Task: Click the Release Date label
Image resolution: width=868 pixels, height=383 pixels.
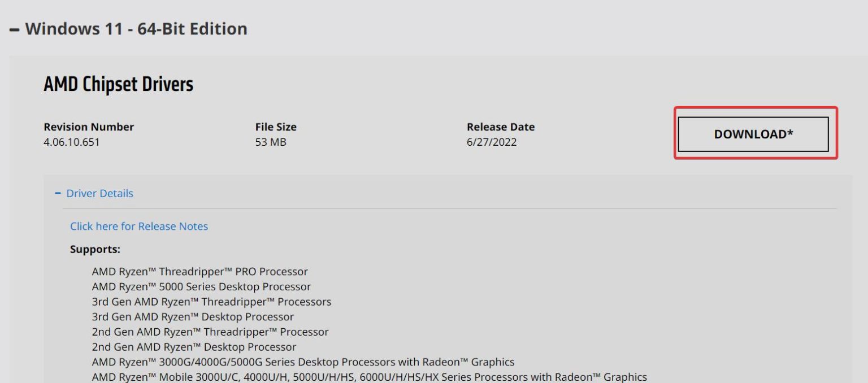Action: point(501,127)
